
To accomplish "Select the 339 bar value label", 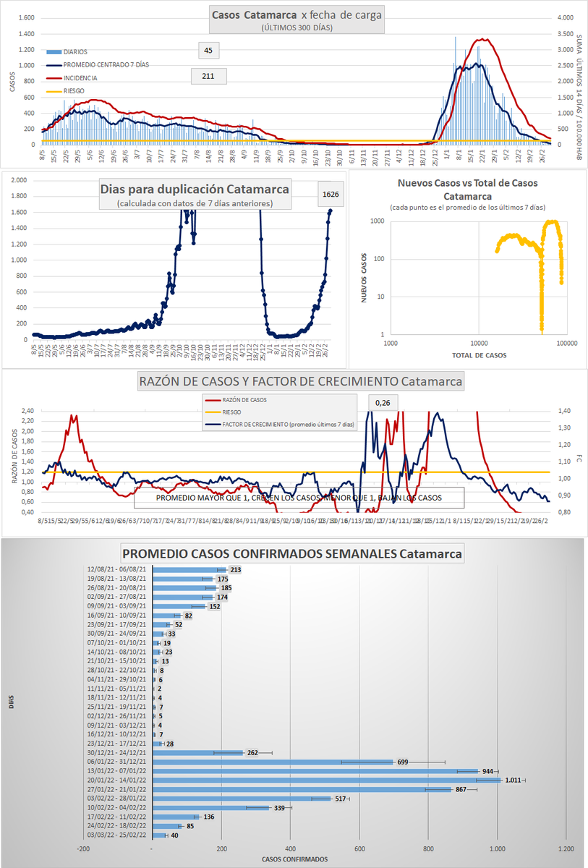I will [x=278, y=807].
